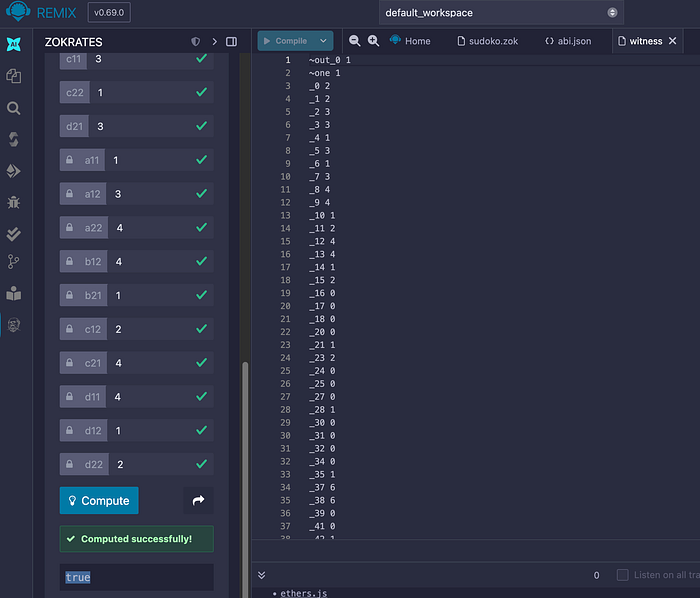Click the v0.69.0 version badge

[x=109, y=12]
